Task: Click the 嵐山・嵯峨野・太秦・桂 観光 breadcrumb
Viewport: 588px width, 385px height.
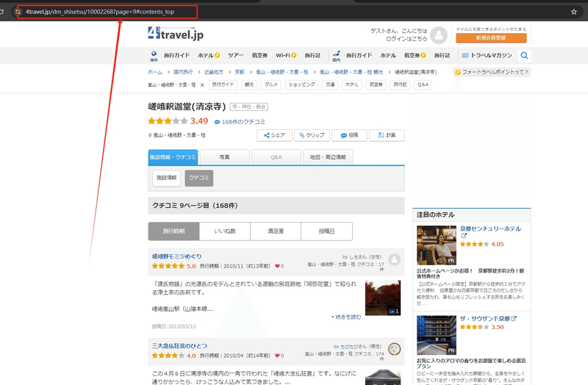Action: [x=351, y=72]
